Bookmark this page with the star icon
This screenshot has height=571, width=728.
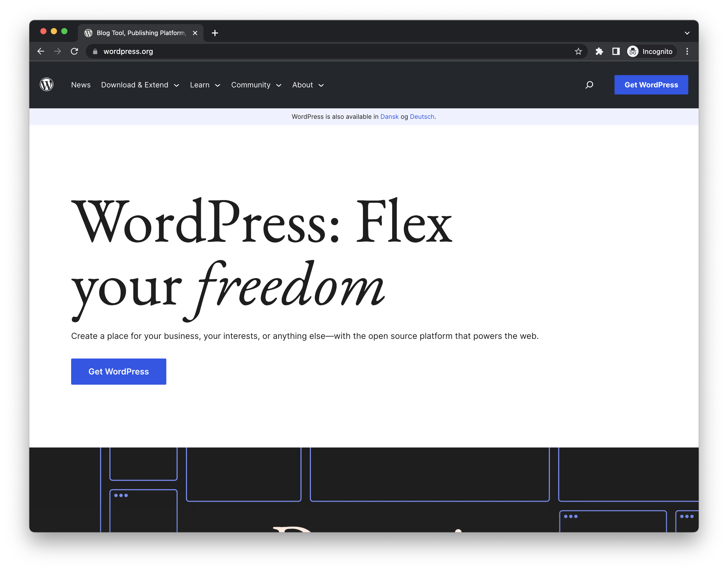tap(578, 51)
